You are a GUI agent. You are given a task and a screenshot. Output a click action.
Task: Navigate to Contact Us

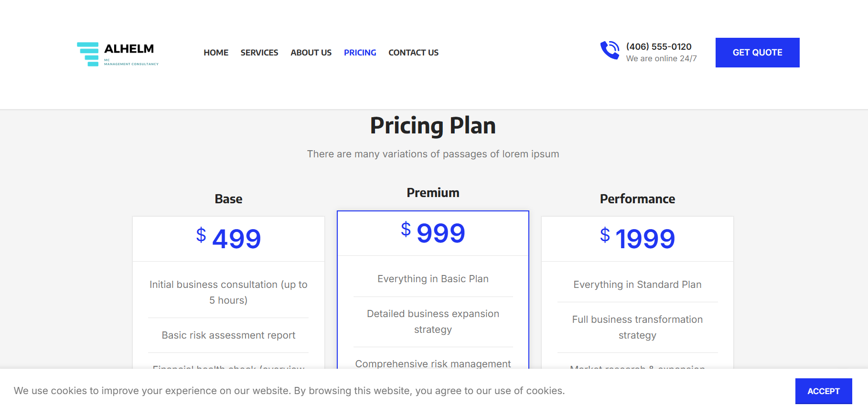tap(413, 53)
